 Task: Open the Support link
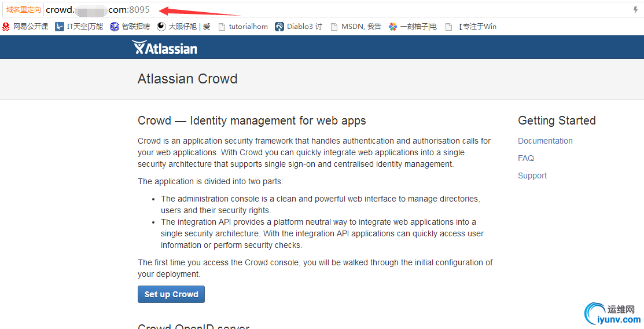click(x=532, y=176)
